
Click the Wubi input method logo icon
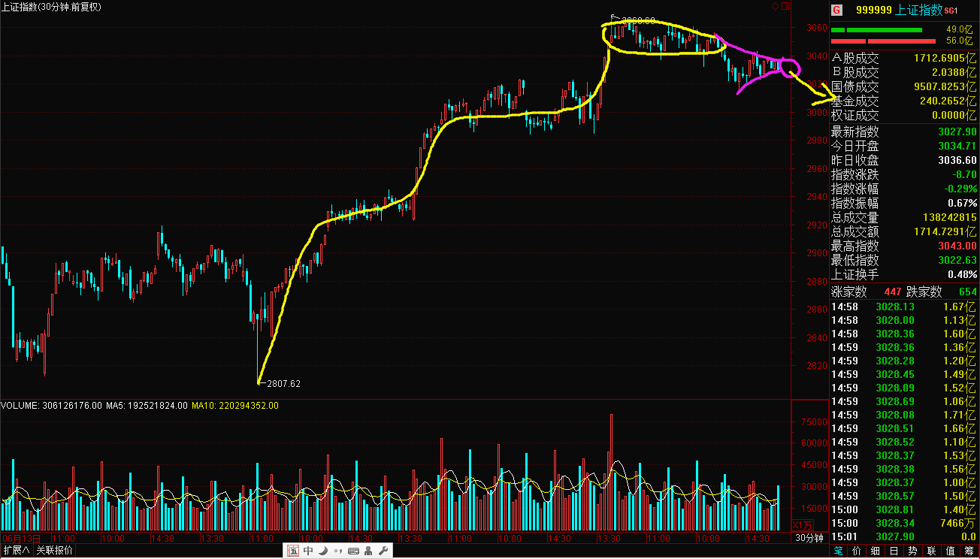[293, 551]
